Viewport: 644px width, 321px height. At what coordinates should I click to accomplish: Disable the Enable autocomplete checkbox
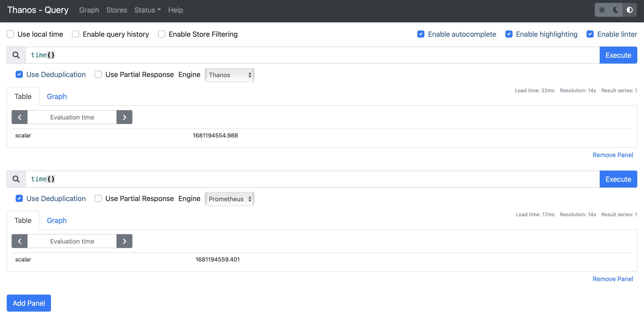pos(421,34)
